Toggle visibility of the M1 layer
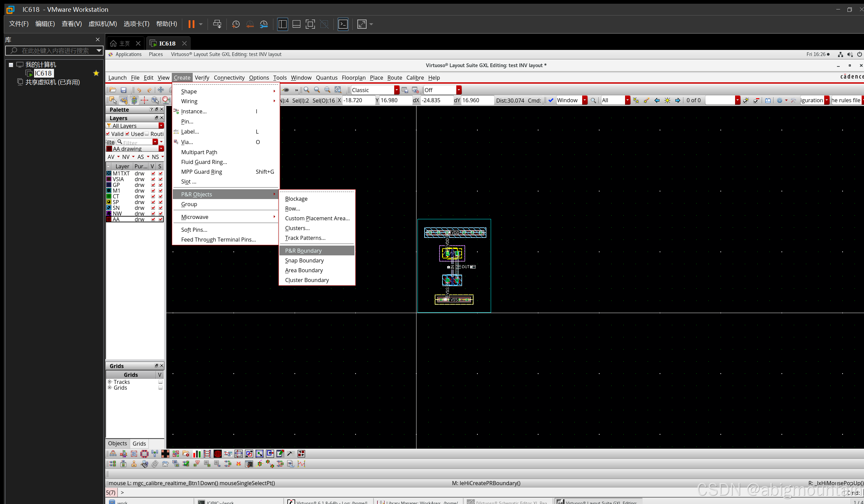 (153, 191)
